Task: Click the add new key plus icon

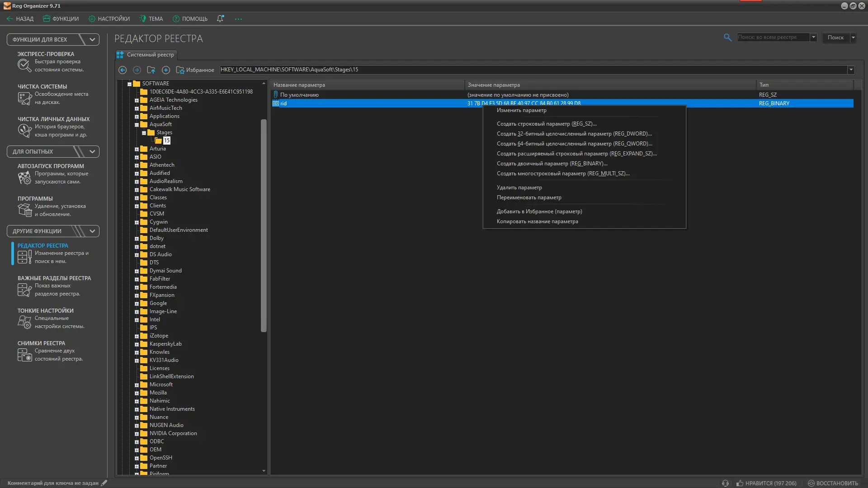Action: pyautogui.click(x=166, y=70)
